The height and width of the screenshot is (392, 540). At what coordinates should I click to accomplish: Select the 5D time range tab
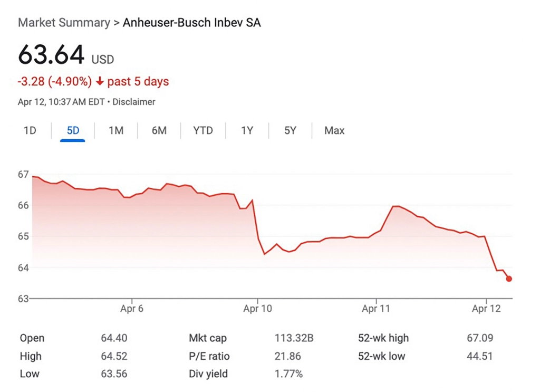[73, 130]
